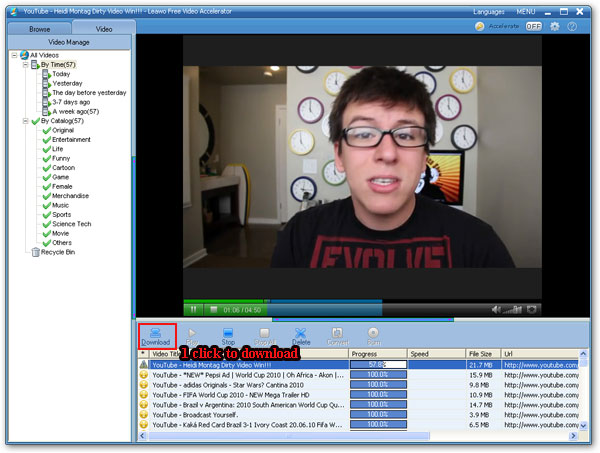Sort by the Progress column header
The image size is (600, 453).
(378, 354)
